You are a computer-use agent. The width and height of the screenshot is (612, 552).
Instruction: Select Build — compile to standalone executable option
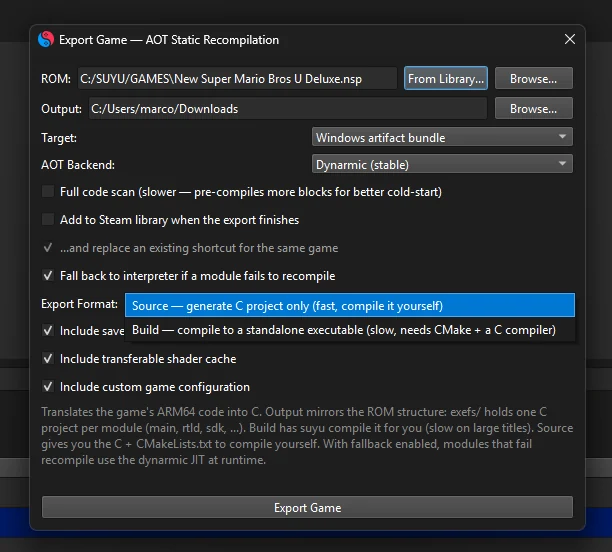[x=350, y=330]
